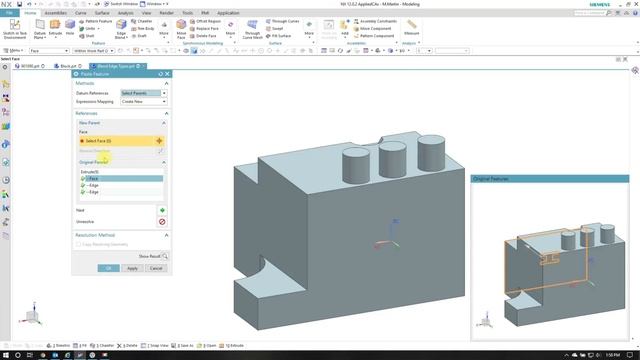Open the Expression Mapping dropdown
This screenshot has height=360, width=640.
144,101
